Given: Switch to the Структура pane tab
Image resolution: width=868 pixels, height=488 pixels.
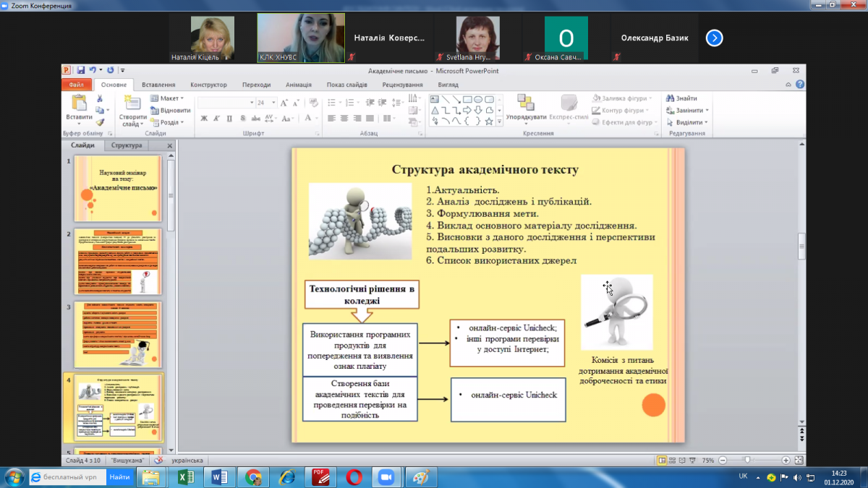Looking at the screenshot, I should (127, 145).
